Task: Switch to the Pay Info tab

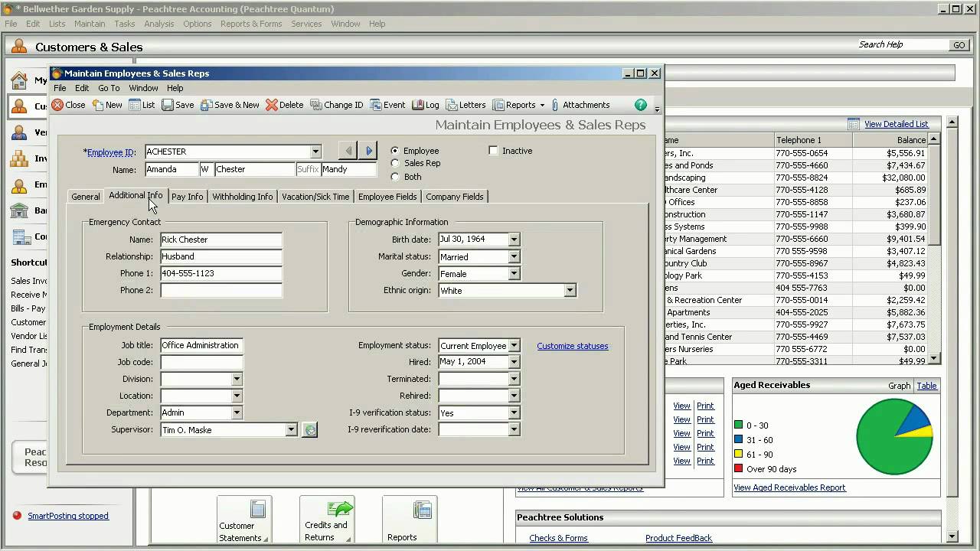Action: tap(188, 197)
